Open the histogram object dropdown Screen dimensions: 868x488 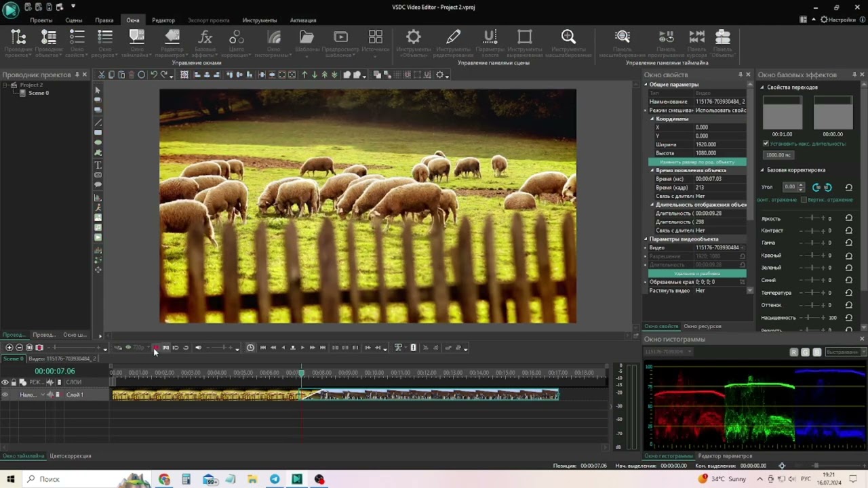[x=669, y=352]
